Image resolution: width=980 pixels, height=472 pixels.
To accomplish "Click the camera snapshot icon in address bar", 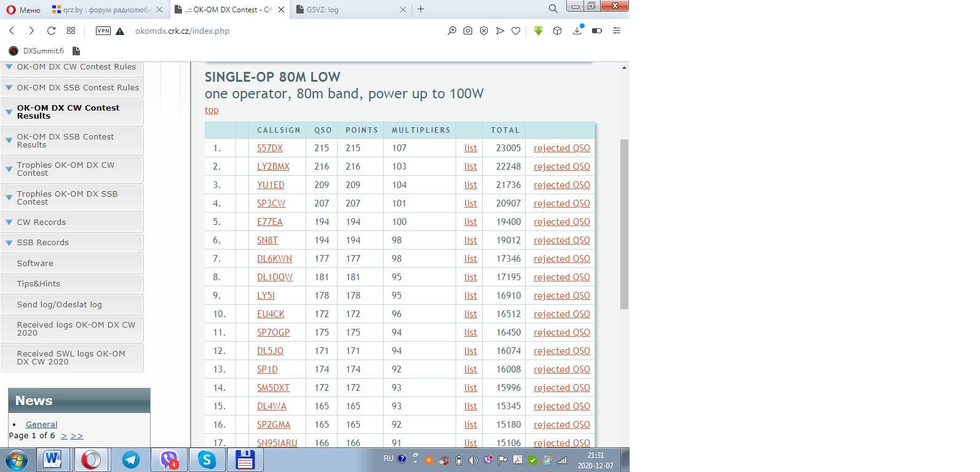I will (x=468, y=31).
